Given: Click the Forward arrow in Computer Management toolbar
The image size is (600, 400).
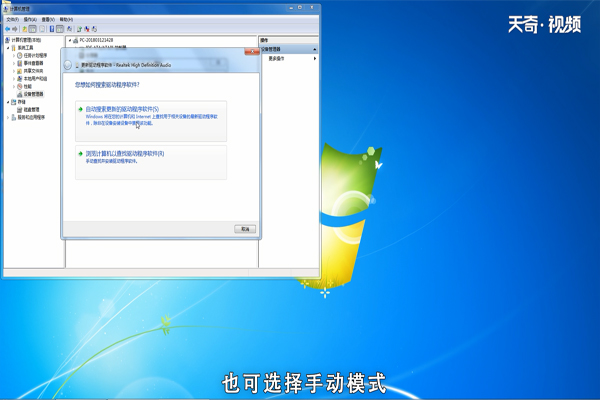Looking at the screenshot, I should [15, 29].
